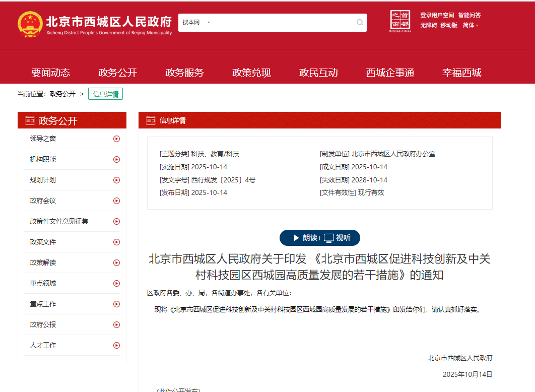Click the 朗读 read-aloud button

(306, 237)
